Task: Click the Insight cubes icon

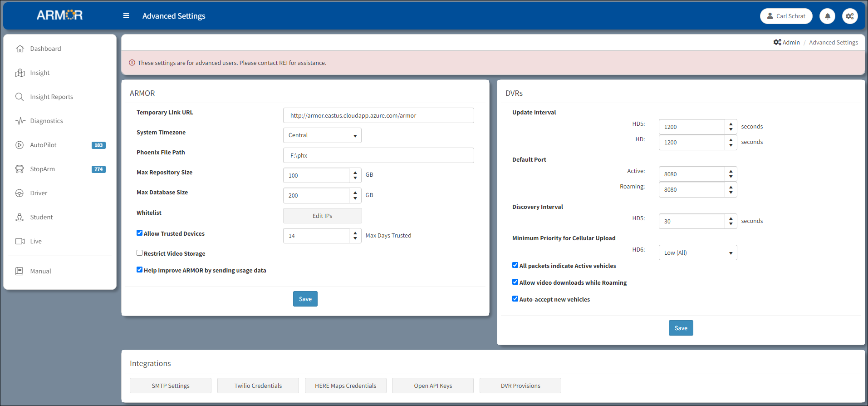Action: (20, 73)
